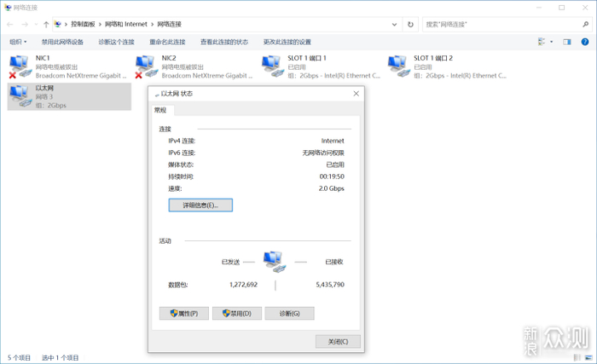Click the Internet IPv4 status value
597x364 pixels.
(x=333, y=141)
